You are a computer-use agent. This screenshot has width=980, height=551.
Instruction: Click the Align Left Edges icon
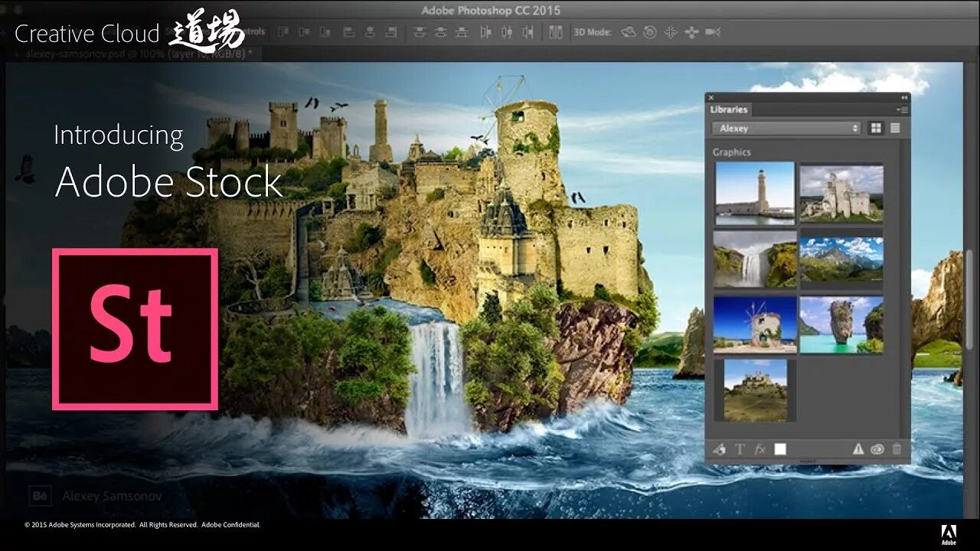point(348,32)
